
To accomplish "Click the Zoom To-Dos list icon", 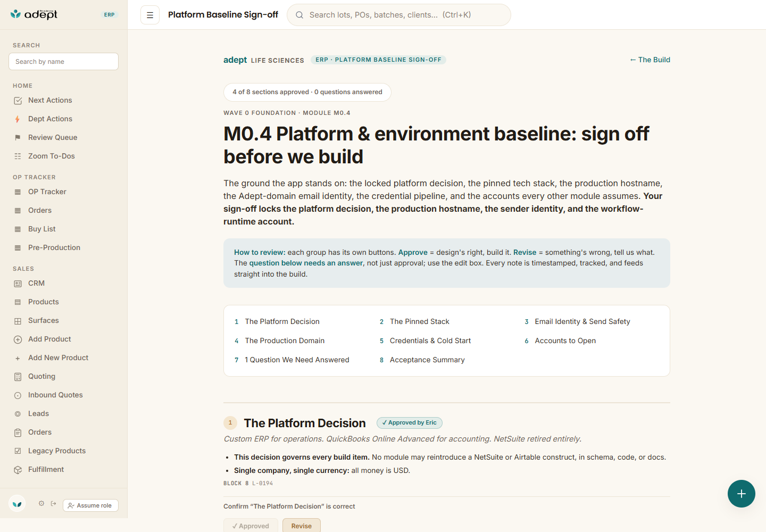I will coord(18,156).
